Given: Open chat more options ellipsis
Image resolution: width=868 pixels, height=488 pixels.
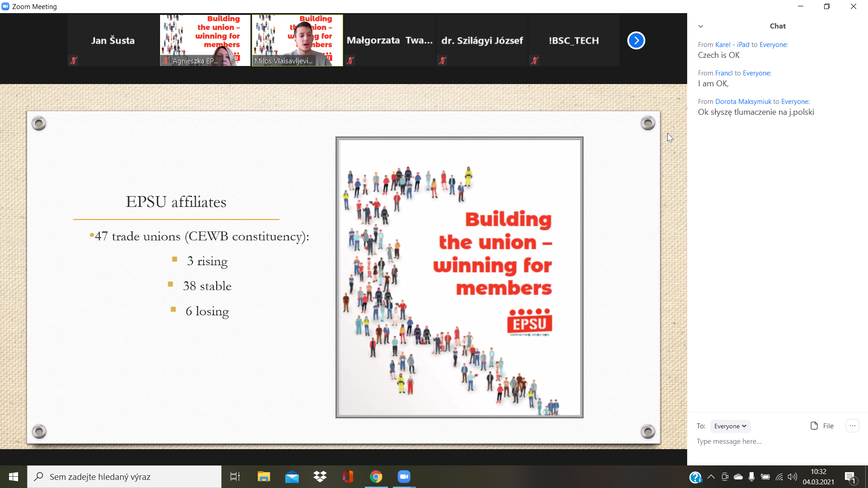Looking at the screenshot, I should pos(853,426).
